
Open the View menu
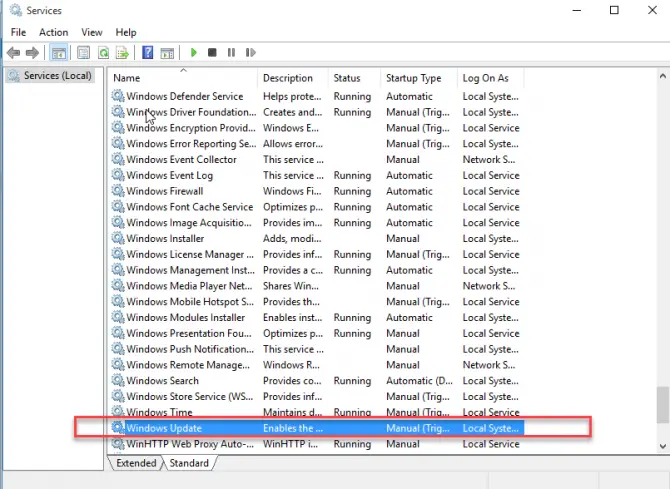(92, 32)
